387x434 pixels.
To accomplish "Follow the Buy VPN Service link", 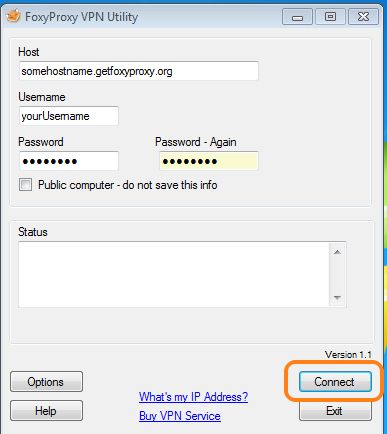I will [180, 416].
